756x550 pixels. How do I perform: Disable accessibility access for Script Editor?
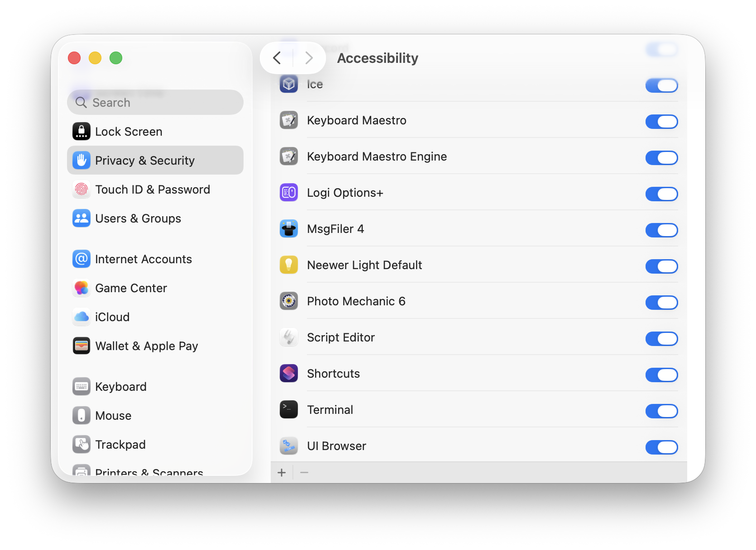coord(661,339)
